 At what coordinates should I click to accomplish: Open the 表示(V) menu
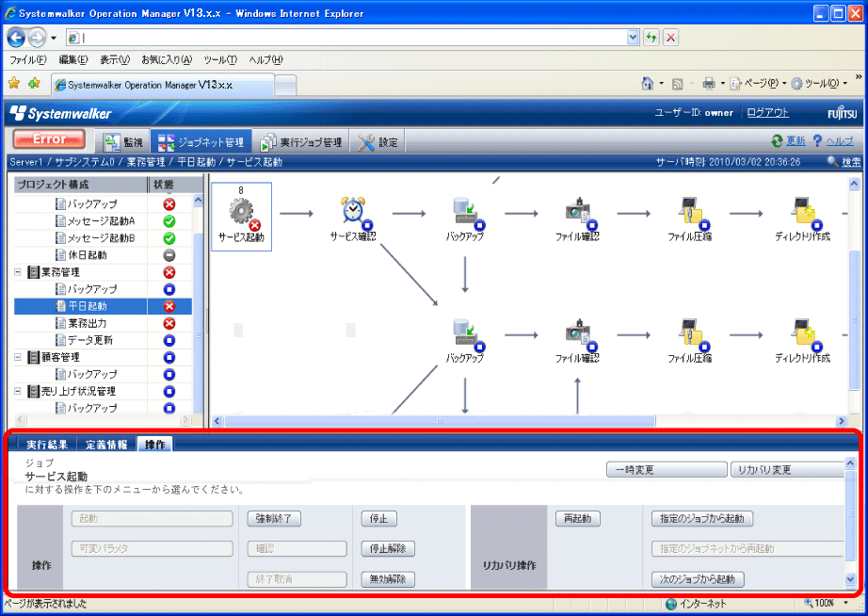[115, 60]
